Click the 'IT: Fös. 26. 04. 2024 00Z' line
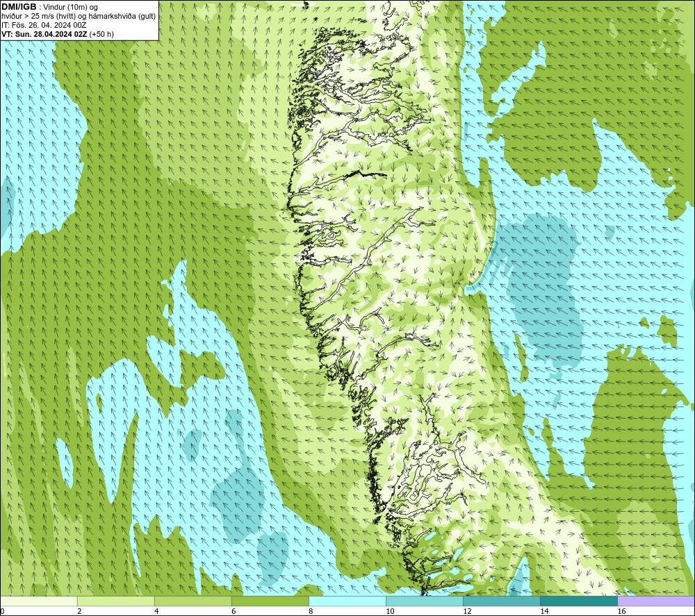This screenshot has height=616, width=695. tap(44, 25)
